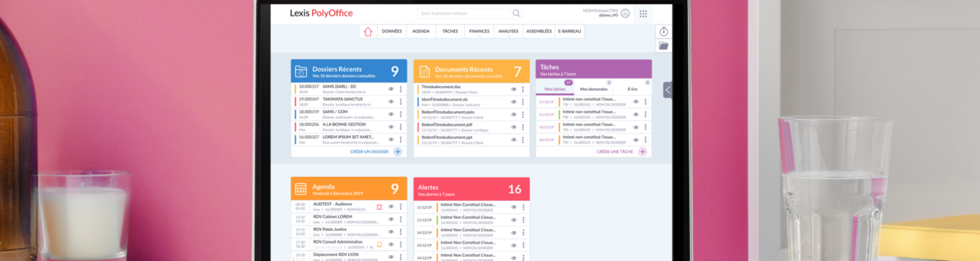The width and height of the screenshot is (980, 261).
Task: Click in the search input field
Action: (x=464, y=13)
